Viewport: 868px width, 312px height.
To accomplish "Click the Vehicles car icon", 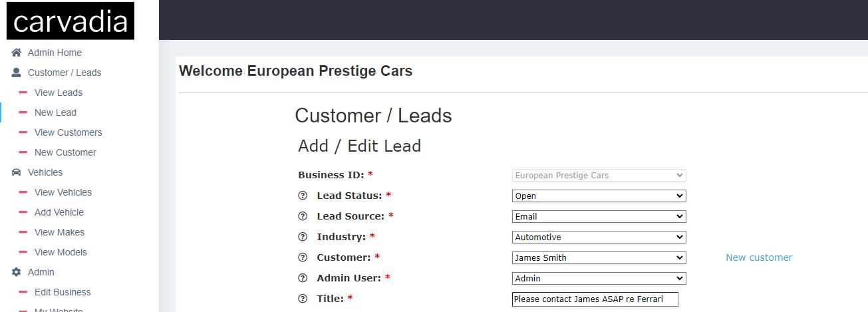I will pos(17,172).
